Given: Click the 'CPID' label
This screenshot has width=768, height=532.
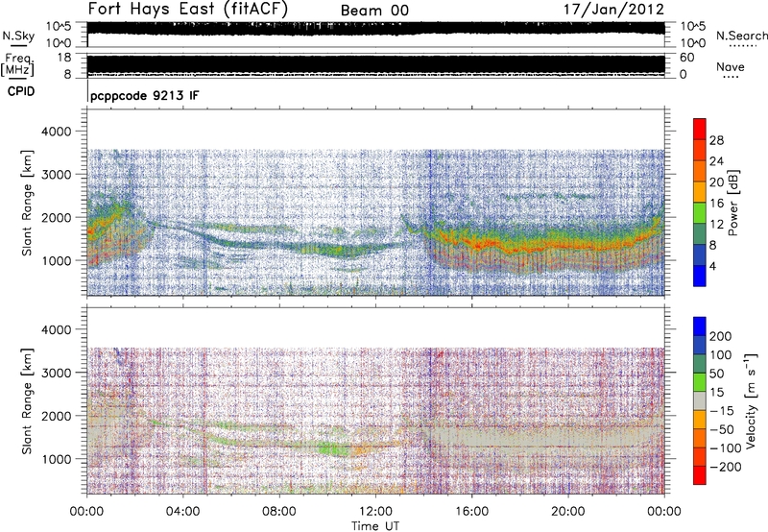Looking at the screenshot, I should pos(21,91).
